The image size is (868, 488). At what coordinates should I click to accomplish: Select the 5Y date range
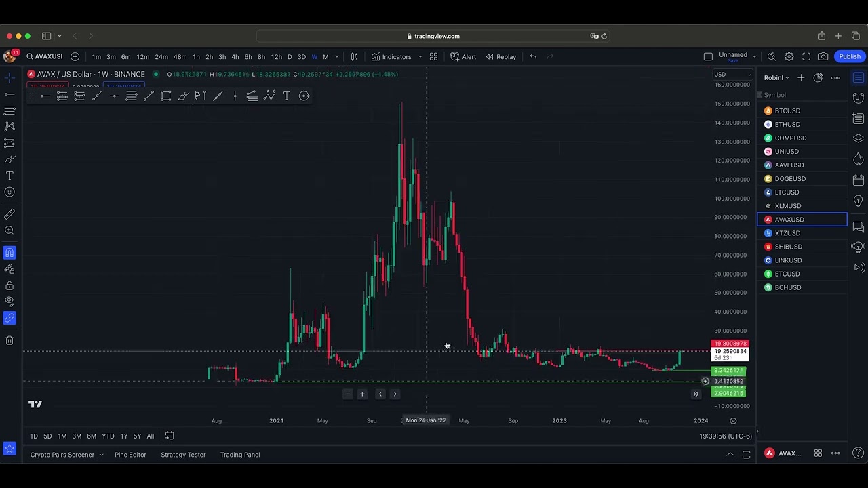[x=137, y=436]
